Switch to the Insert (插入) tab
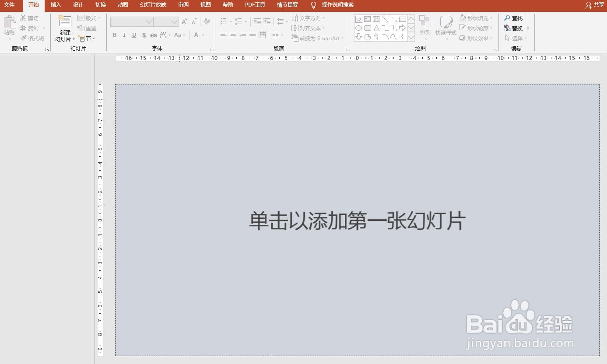 tap(56, 5)
